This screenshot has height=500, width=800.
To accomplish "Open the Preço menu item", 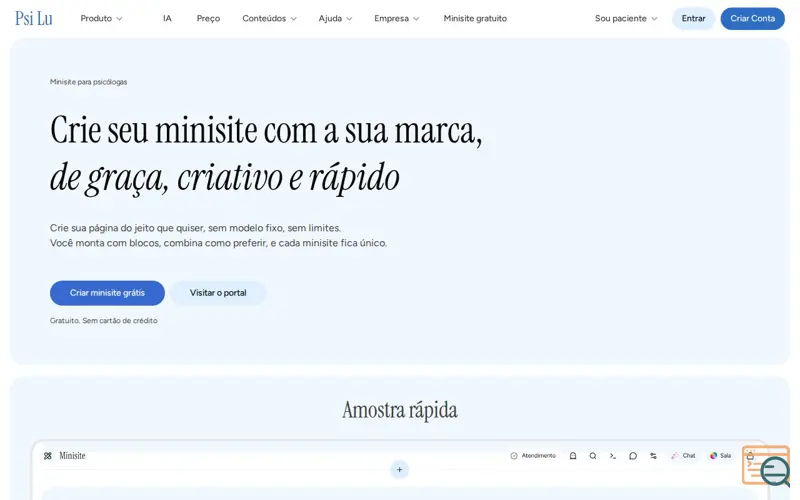I will (208, 18).
